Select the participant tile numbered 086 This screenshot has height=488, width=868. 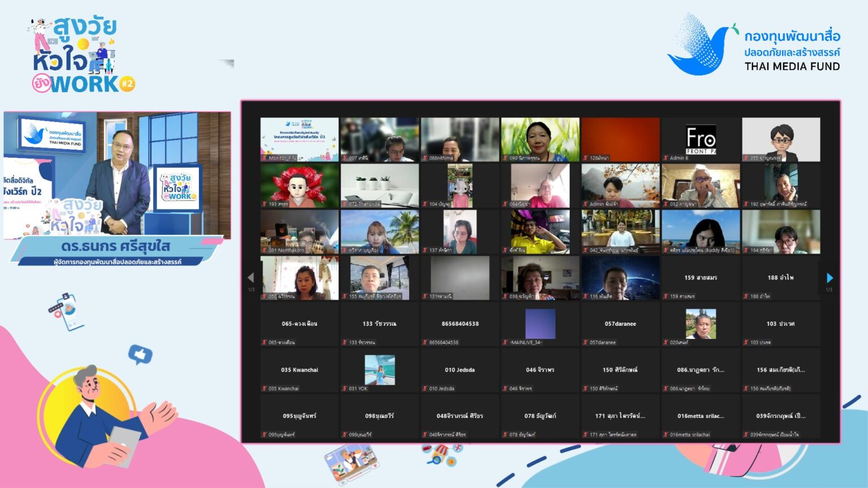[701, 371]
